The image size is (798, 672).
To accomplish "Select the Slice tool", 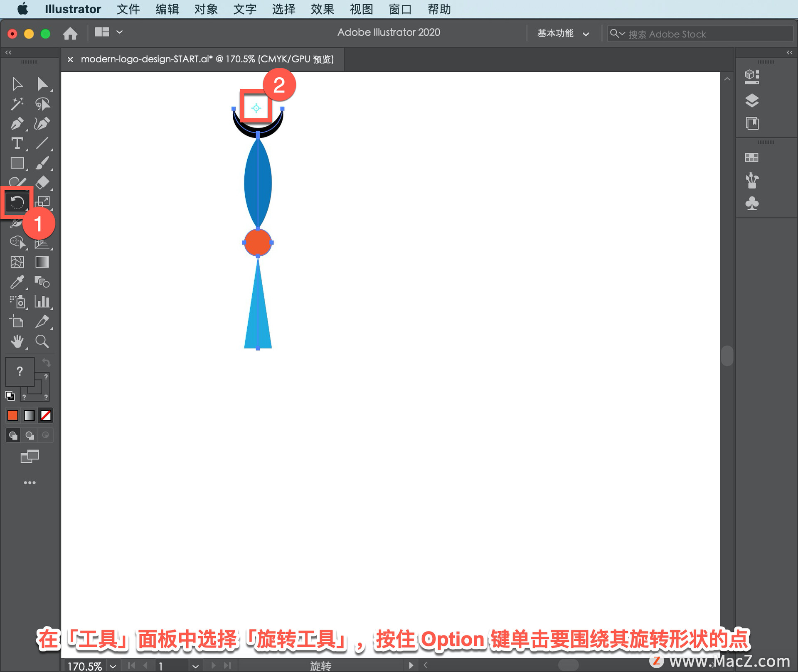I will tap(42, 321).
